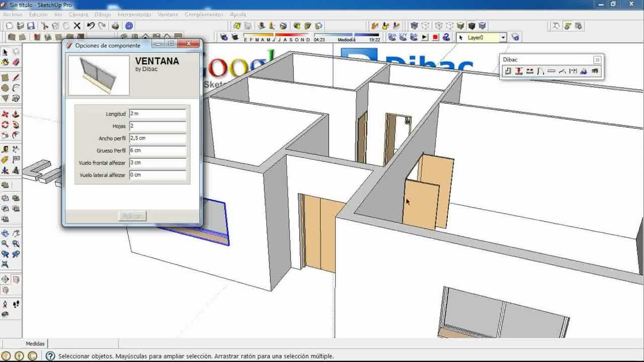Click the Cut scissors icon
Viewport: 644px width, 362px height.
point(44,26)
